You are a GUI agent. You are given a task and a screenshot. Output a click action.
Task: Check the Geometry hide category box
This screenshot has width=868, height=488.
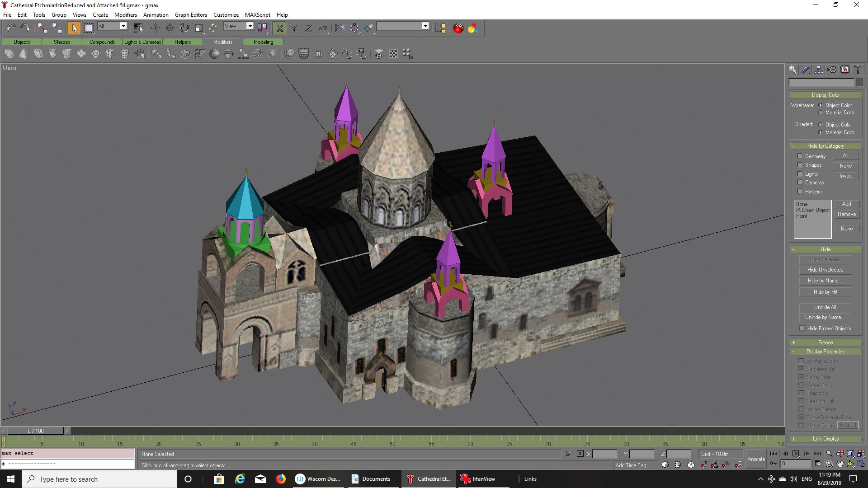(800, 156)
